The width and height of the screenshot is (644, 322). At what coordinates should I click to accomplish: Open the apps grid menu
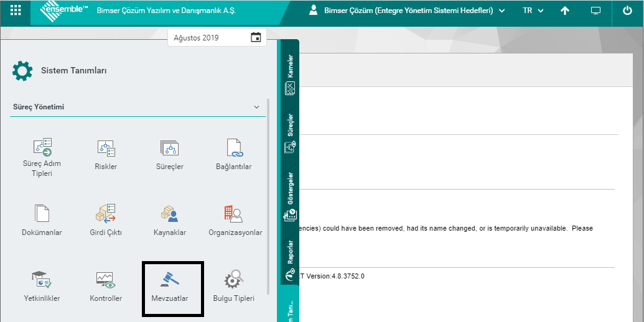(16, 11)
